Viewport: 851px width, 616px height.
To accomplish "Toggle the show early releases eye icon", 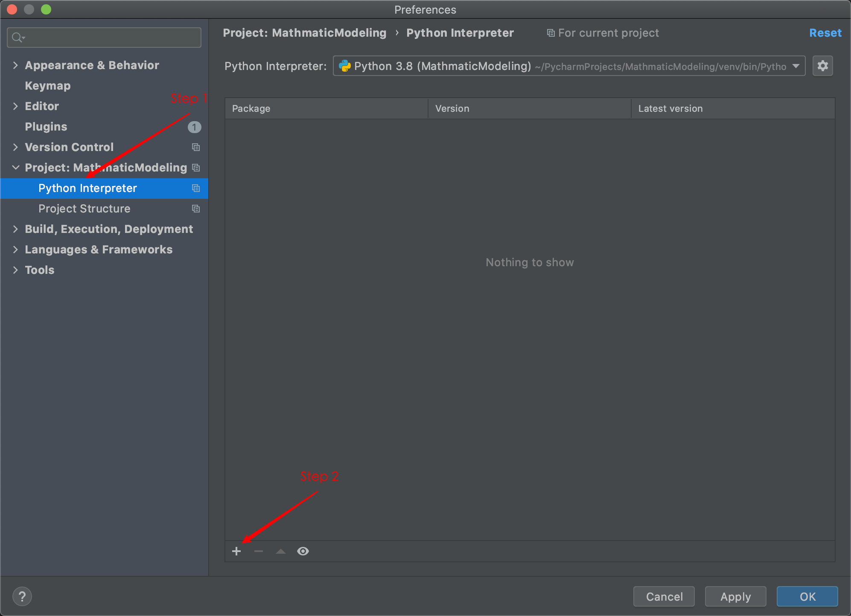I will (303, 551).
